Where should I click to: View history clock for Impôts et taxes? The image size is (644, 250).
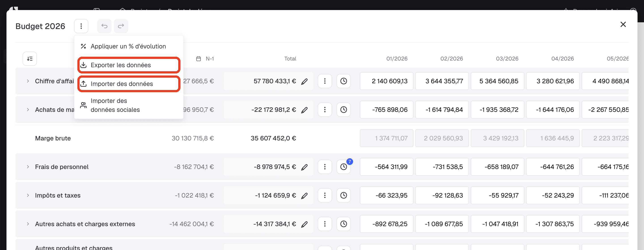(x=343, y=195)
